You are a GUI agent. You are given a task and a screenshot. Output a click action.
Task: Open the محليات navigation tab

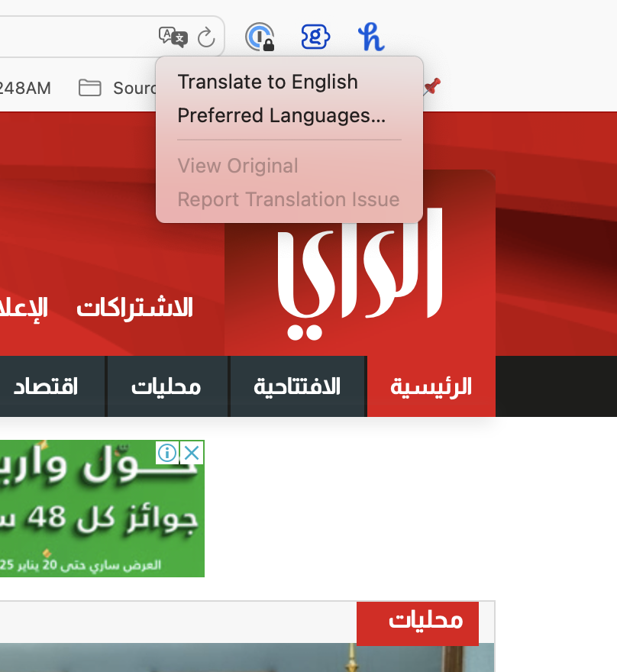coord(166,386)
